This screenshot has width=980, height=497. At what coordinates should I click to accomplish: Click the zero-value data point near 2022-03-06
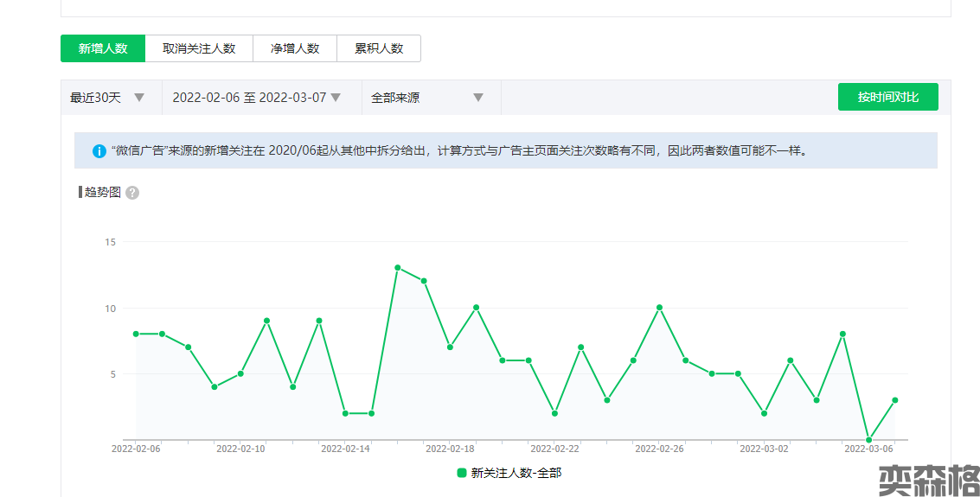coord(868,440)
